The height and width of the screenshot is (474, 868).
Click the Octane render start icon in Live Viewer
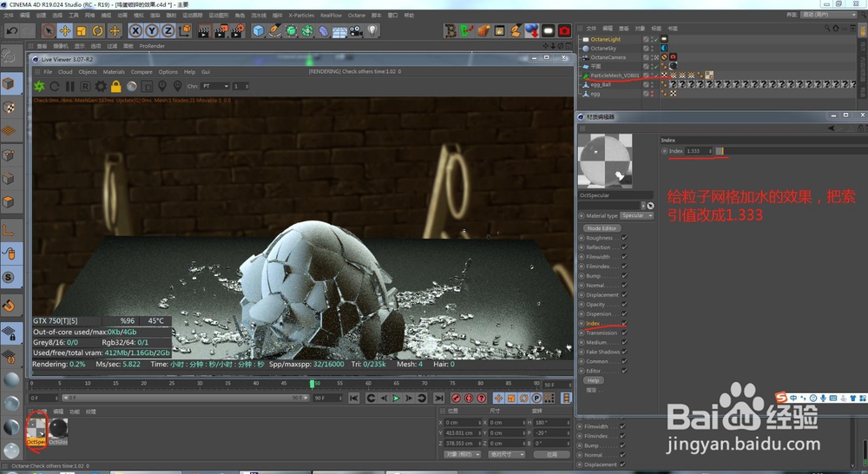point(39,86)
